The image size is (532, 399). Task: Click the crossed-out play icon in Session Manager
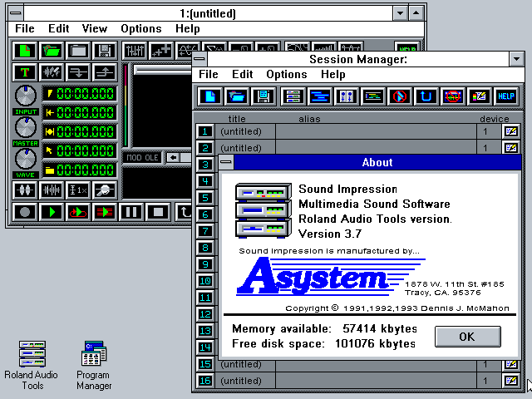point(400,96)
